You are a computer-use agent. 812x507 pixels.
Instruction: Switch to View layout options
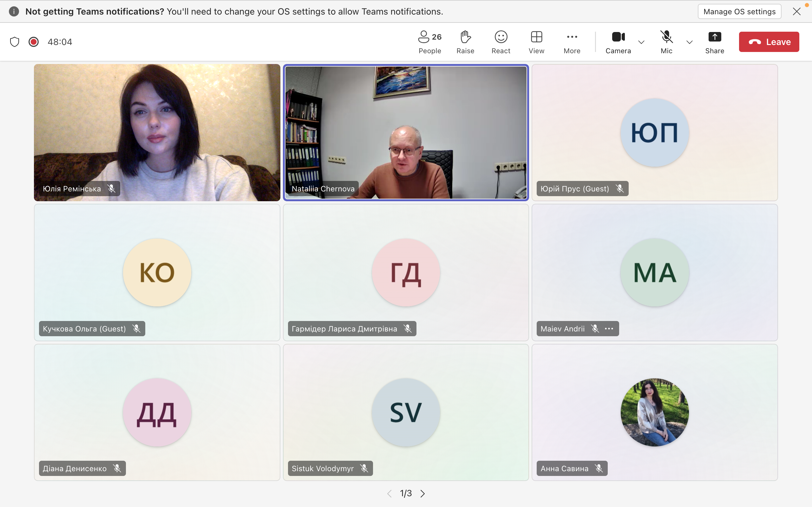[535, 42]
